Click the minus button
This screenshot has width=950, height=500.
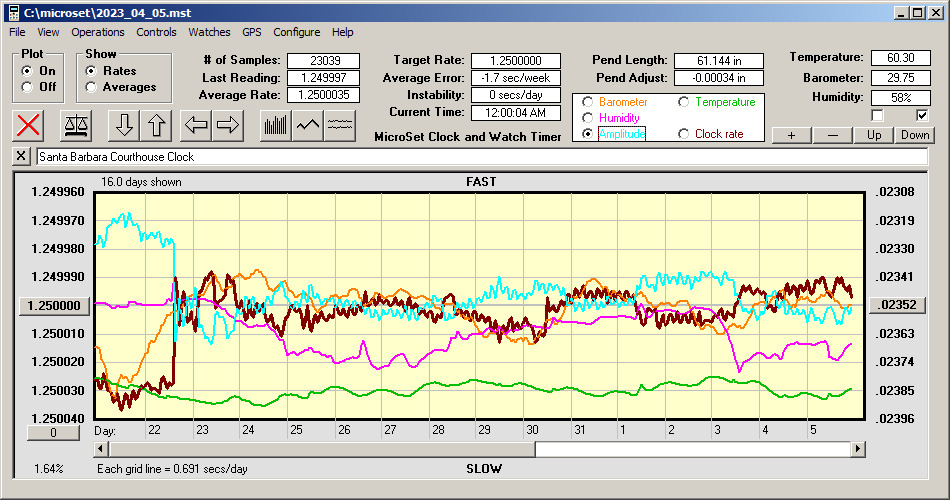(832, 135)
